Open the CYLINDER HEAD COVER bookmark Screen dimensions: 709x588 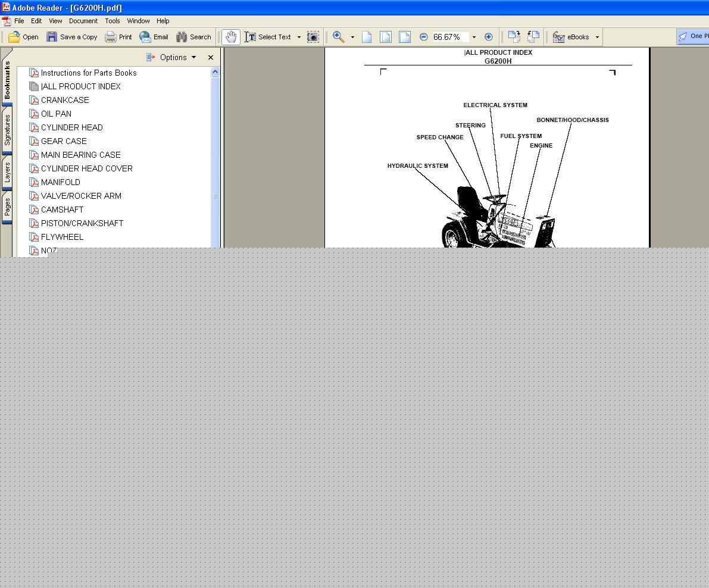[x=87, y=168]
